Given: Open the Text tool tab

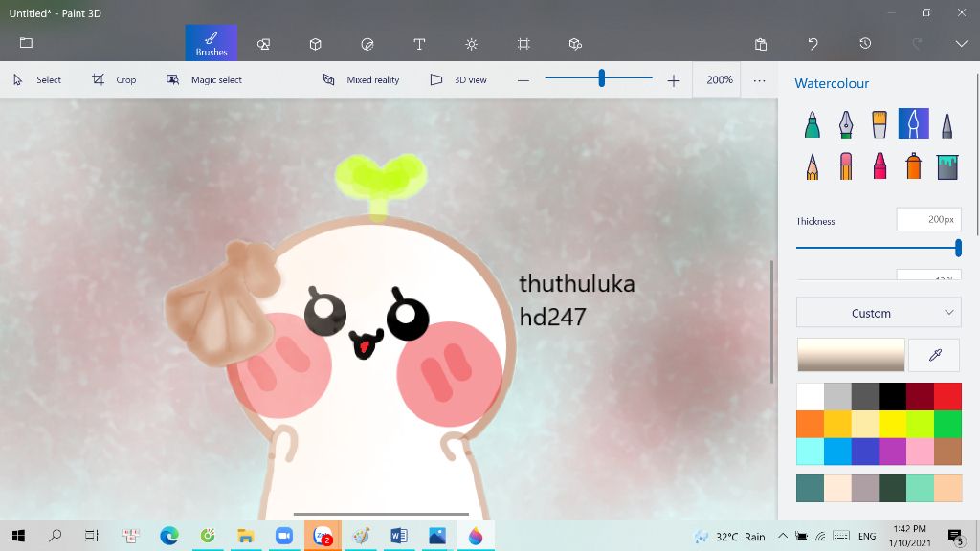Looking at the screenshot, I should [419, 44].
